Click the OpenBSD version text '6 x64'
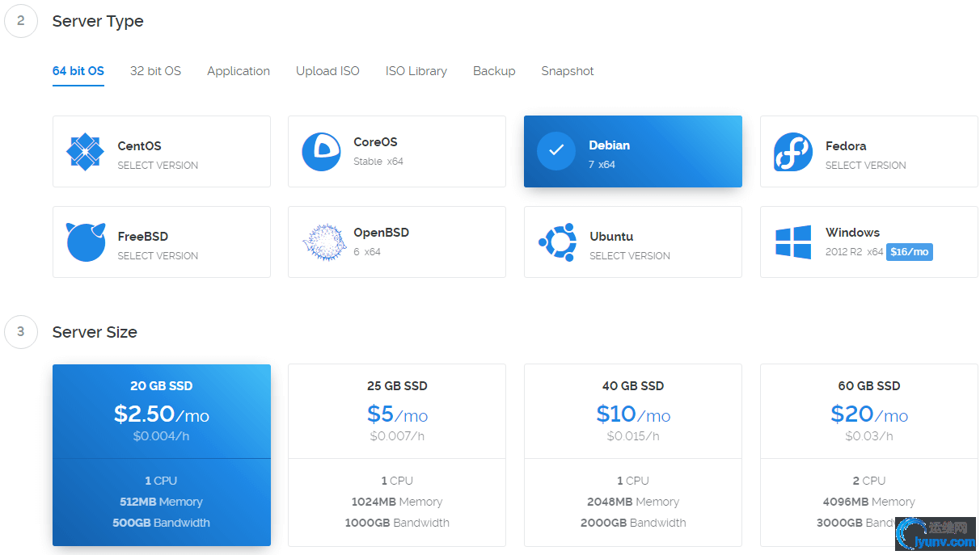The width and height of the screenshot is (980, 555). tap(367, 252)
